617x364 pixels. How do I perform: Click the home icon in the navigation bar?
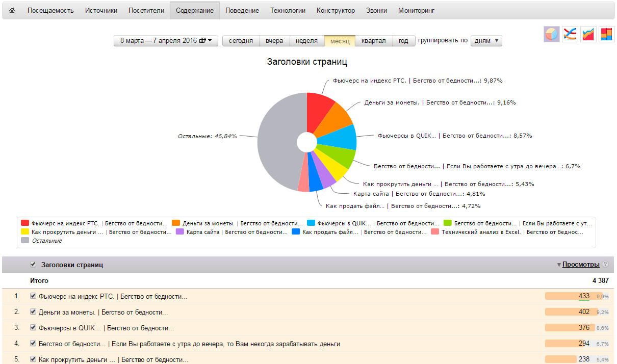[12, 11]
